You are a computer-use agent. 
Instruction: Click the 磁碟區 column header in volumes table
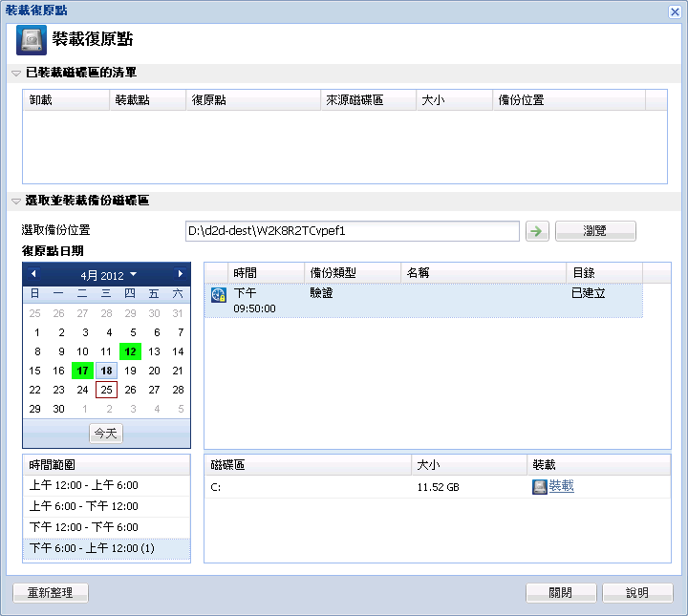click(x=308, y=465)
